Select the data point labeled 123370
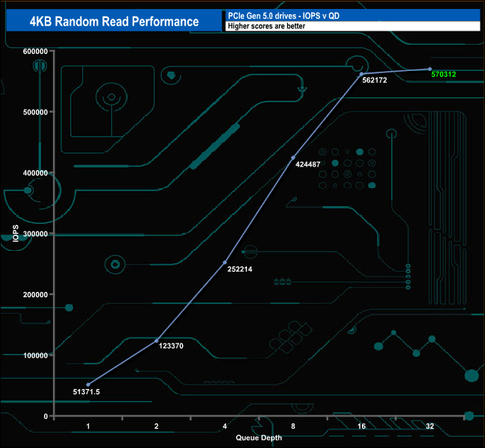The width and height of the screenshot is (485, 448). (157, 340)
